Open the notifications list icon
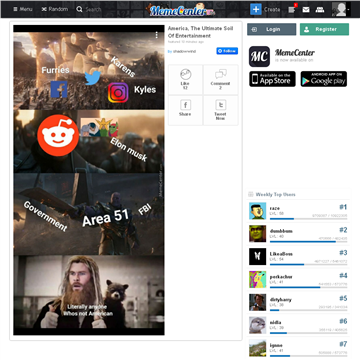This screenshot has height=360, width=360. (x=292, y=9)
